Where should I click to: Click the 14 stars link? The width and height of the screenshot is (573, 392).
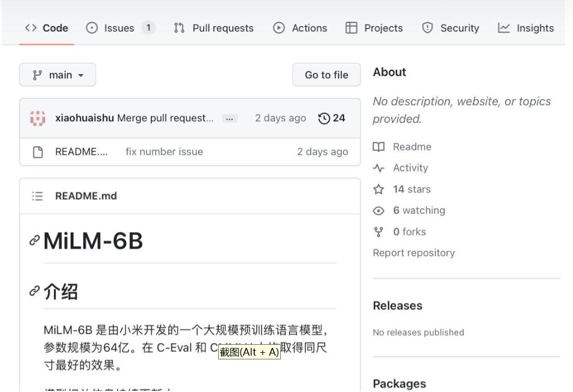411,189
